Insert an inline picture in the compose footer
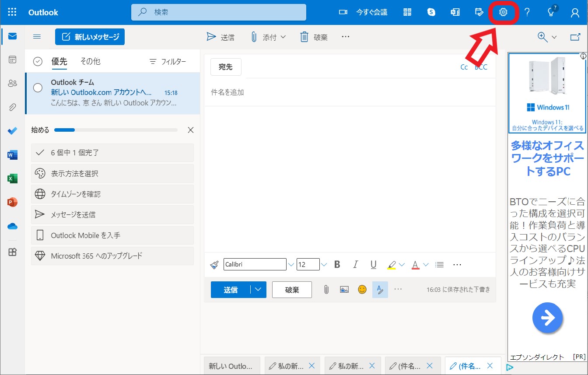Image resolution: width=588 pixels, height=375 pixels. click(344, 289)
